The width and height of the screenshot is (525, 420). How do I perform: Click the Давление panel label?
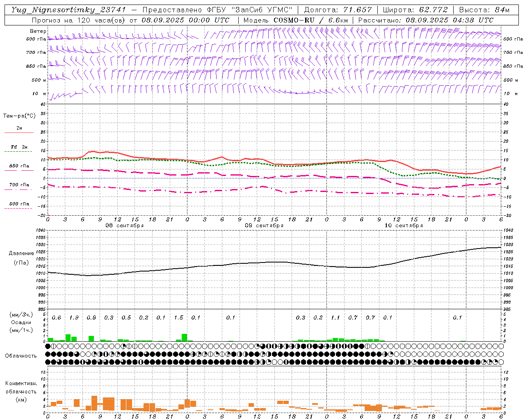pyautogui.click(x=21, y=253)
